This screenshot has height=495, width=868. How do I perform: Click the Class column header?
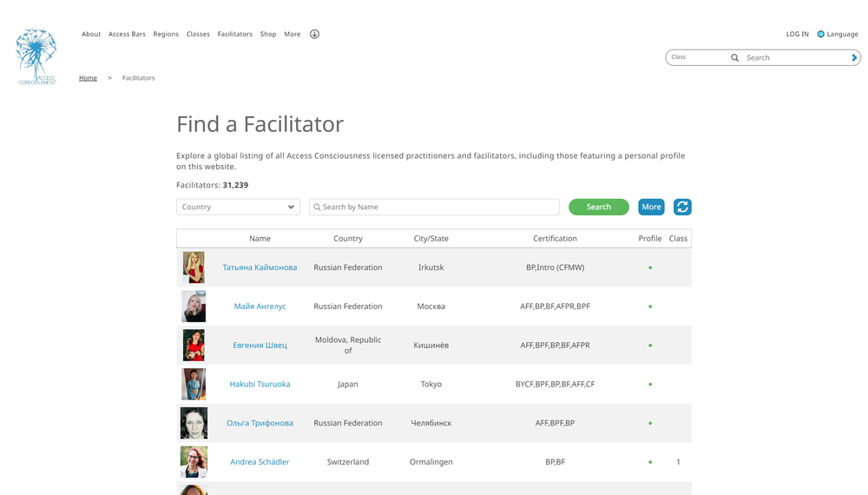(x=678, y=239)
